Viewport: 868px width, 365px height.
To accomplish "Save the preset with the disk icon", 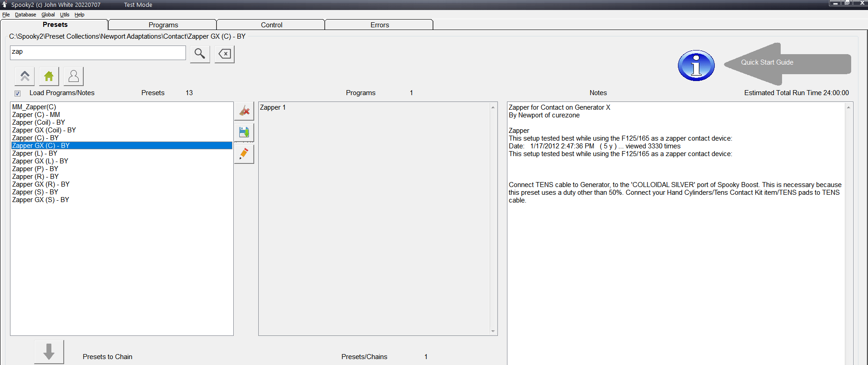I will coord(244,132).
